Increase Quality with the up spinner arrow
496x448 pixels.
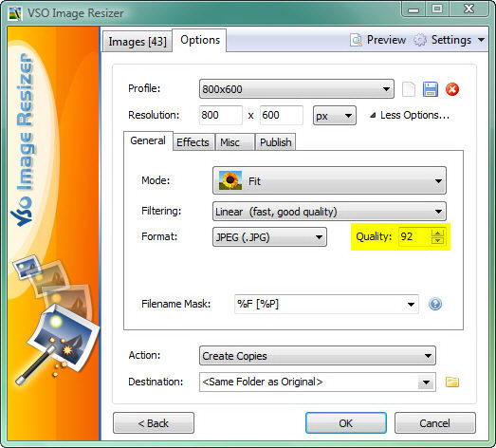tap(438, 233)
